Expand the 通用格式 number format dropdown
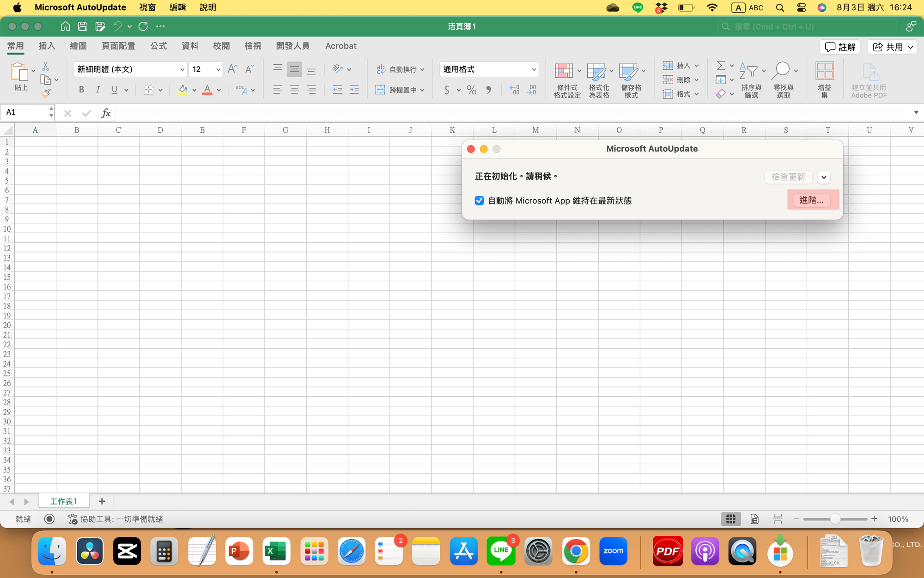 click(x=534, y=69)
